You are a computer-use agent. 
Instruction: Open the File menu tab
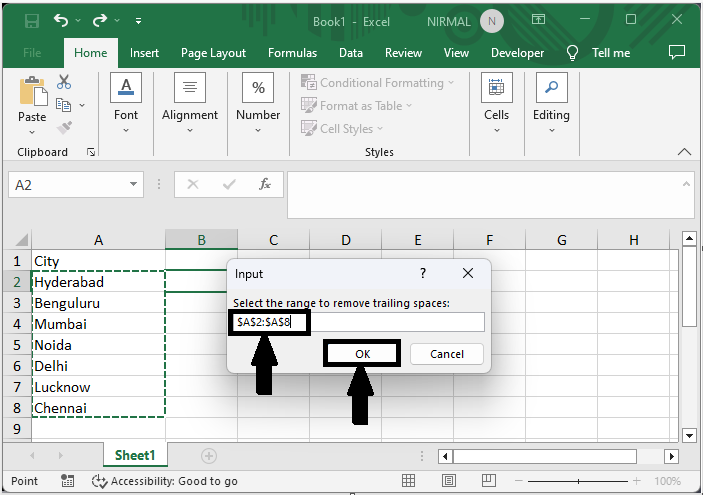(32, 53)
